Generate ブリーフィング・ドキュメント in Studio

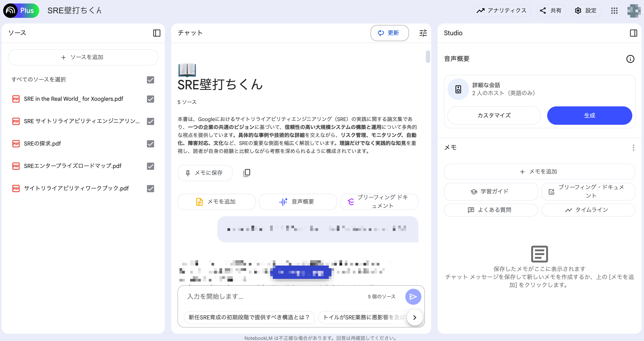(588, 192)
